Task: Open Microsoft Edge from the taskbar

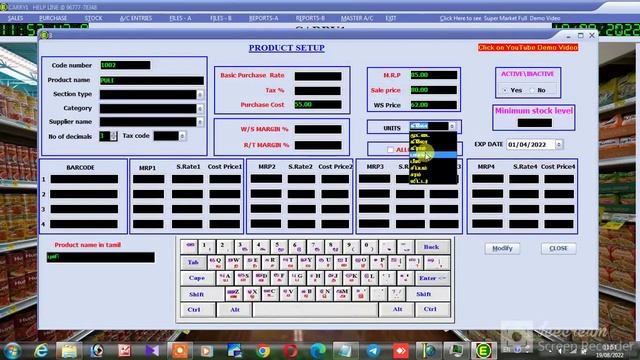Action: click(318, 351)
